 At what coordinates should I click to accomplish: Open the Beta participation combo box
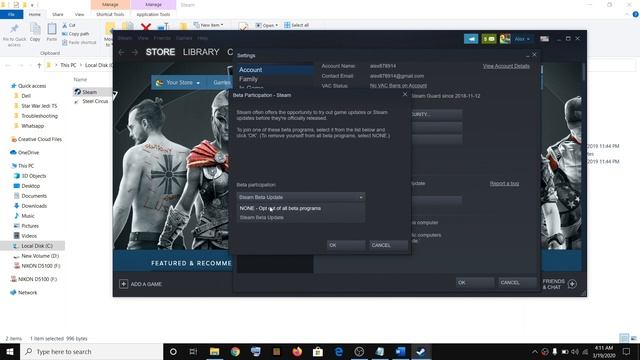coord(301,197)
